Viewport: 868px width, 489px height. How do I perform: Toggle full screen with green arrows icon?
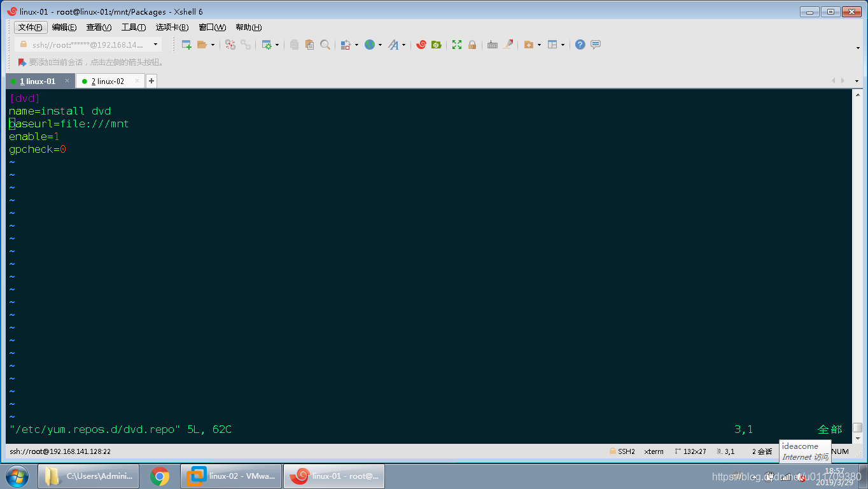(x=457, y=45)
